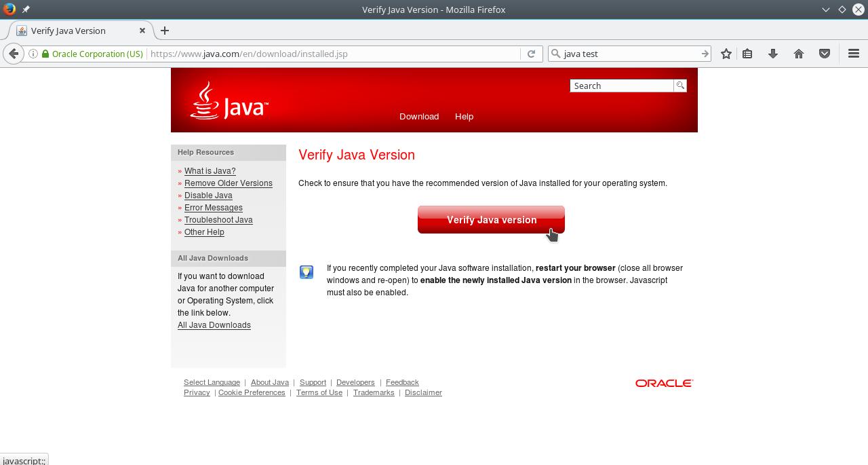This screenshot has height=465, width=868.
Task: Click the Verify Java version button
Action: click(x=491, y=220)
